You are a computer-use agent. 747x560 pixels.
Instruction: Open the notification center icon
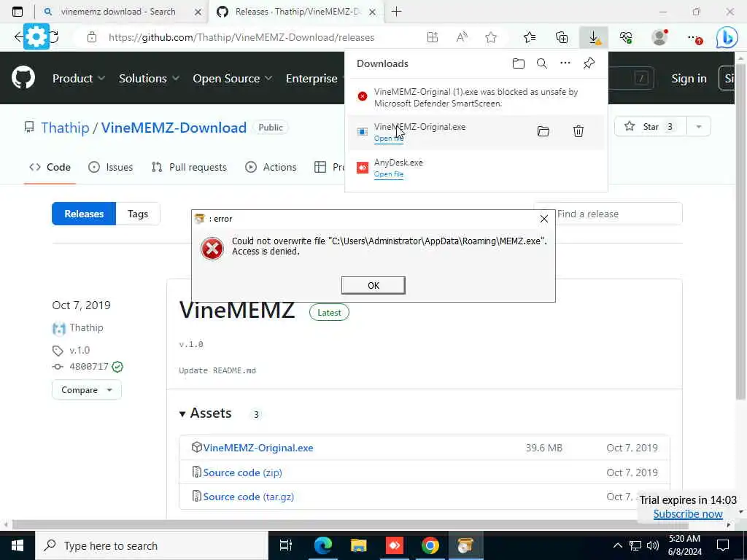click(x=723, y=545)
